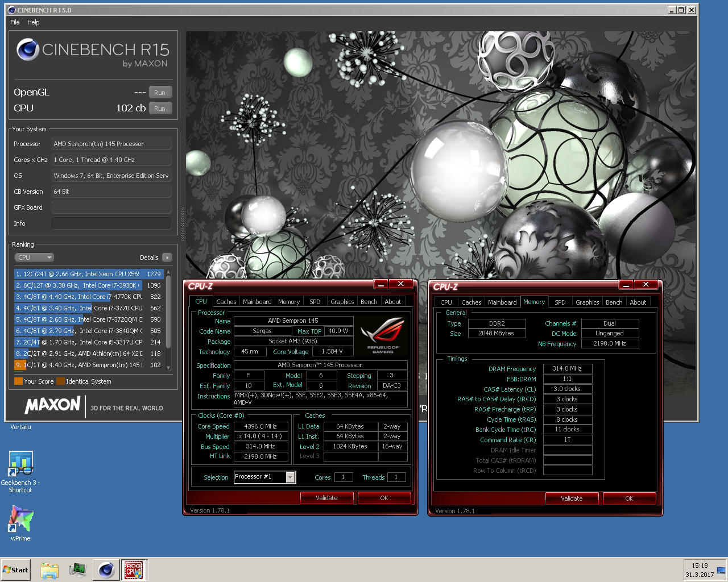Click the Info input field
The height and width of the screenshot is (582, 728).
tap(111, 223)
